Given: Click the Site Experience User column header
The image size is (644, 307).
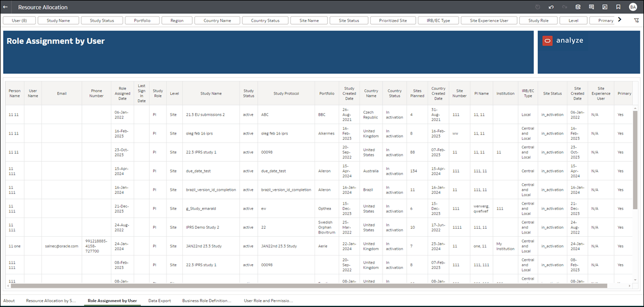Looking at the screenshot, I should (x=601, y=93).
